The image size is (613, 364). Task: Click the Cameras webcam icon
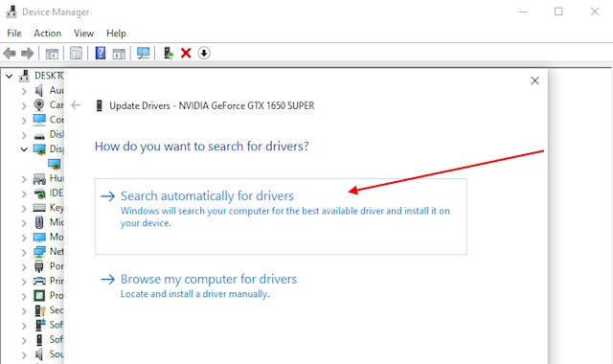[x=39, y=104]
